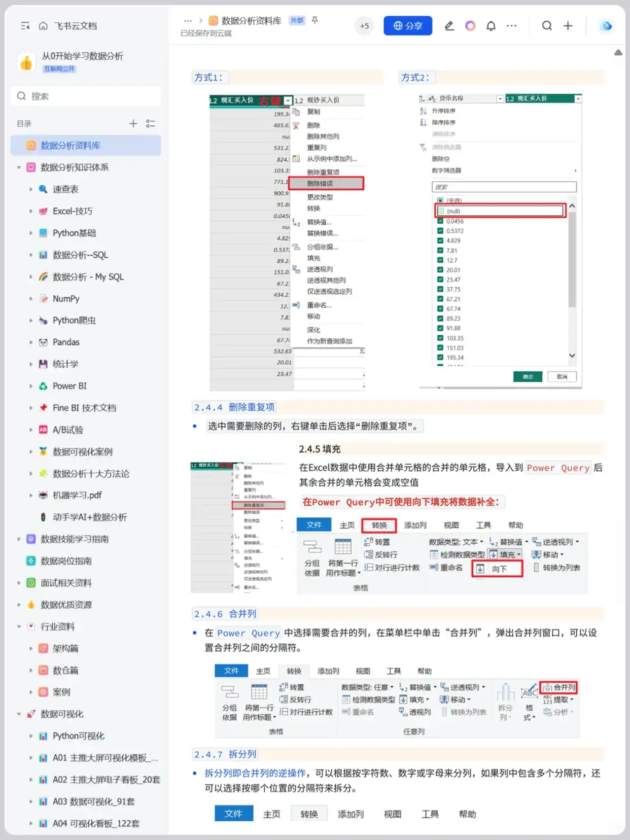Click the 2.4.4 删除重复项 heading
This screenshot has width=630, height=840.
234,407
